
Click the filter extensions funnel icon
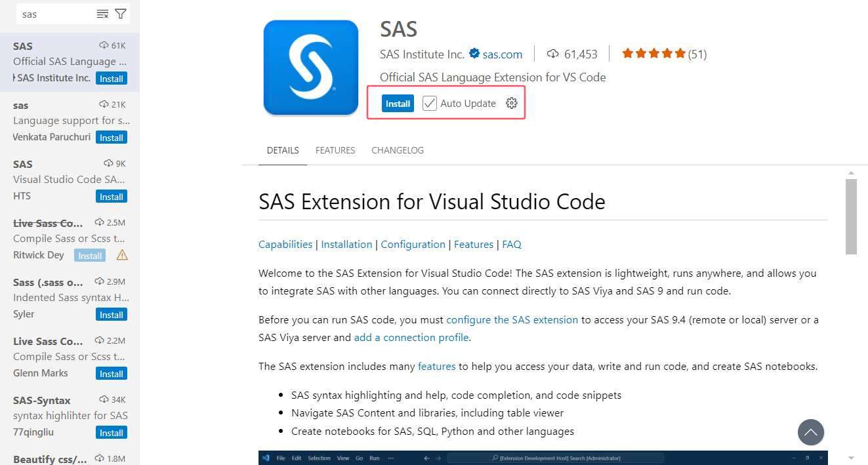point(121,14)
